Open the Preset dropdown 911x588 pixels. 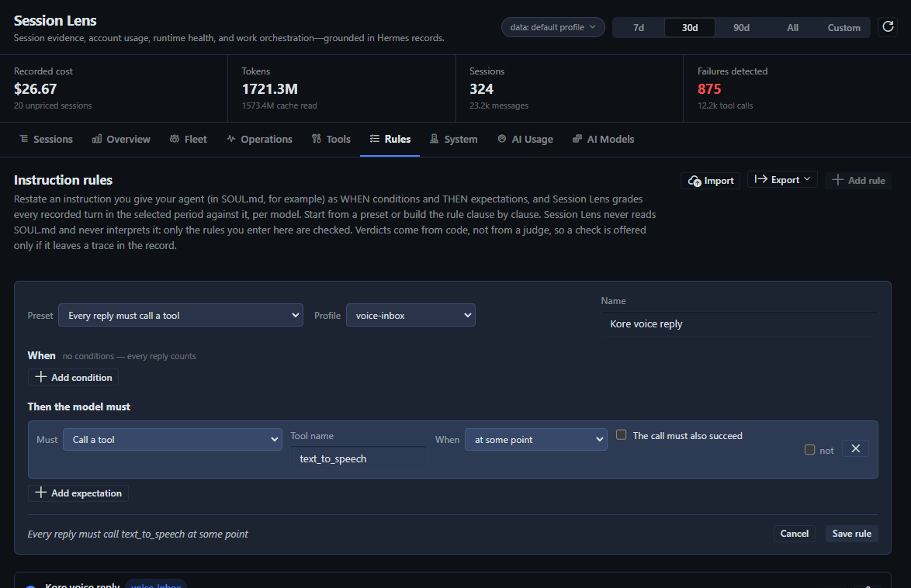click(181, 315)
